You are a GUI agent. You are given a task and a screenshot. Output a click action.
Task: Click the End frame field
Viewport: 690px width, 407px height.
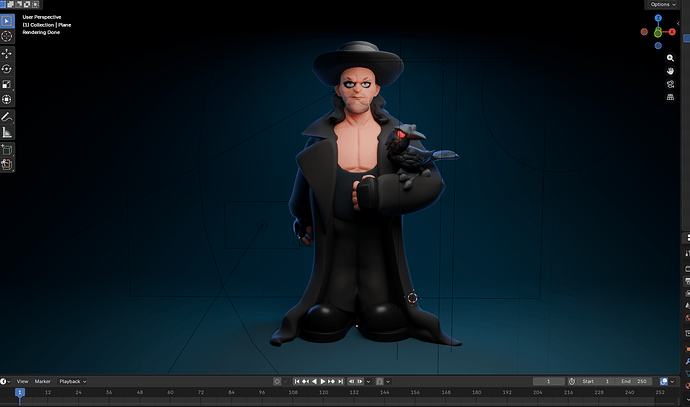(634, 381)
